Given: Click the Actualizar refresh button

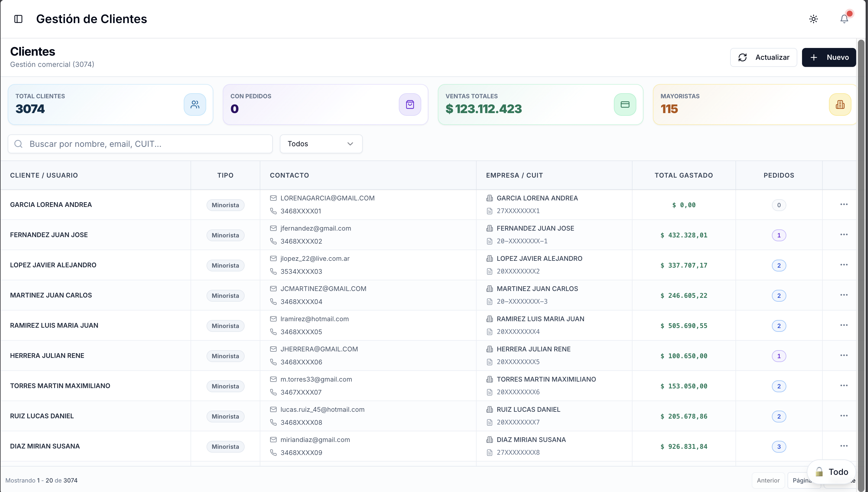Looking at the screenshot, I should (x=763, y=57).
